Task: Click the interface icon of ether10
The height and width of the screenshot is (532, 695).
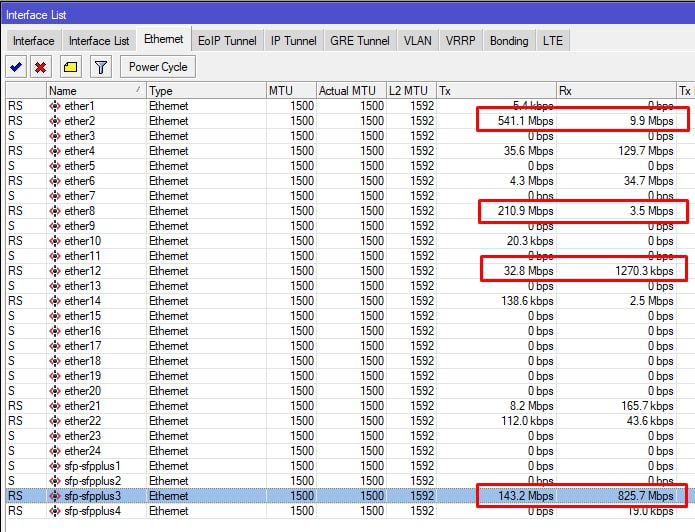Action: (55, 241)
